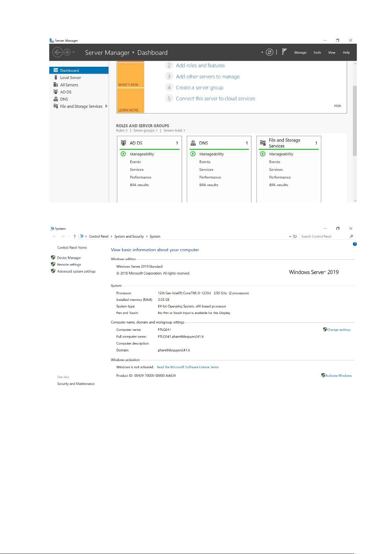The image size is (392, 554).
Task: Open the Manage menu
Action: 300,53
